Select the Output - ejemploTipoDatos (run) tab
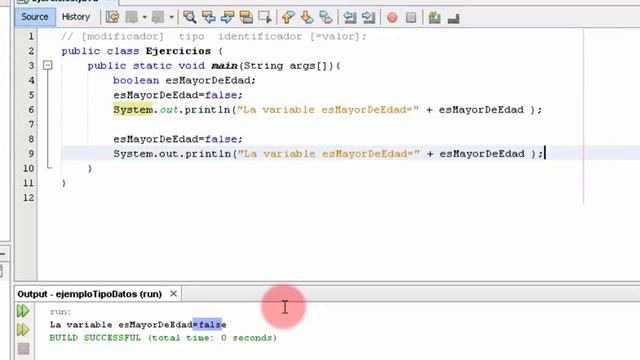Viewport: 640px width, 360px height. click(x=90, y=294)
